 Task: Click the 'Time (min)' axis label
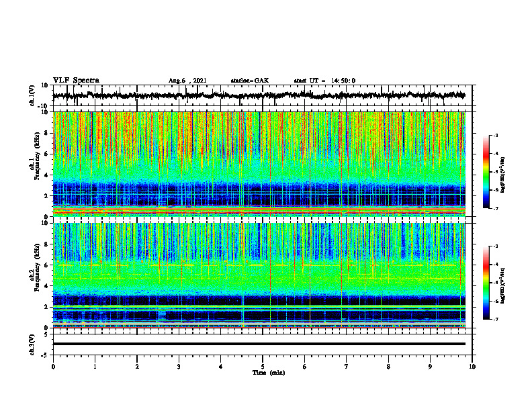269,373
